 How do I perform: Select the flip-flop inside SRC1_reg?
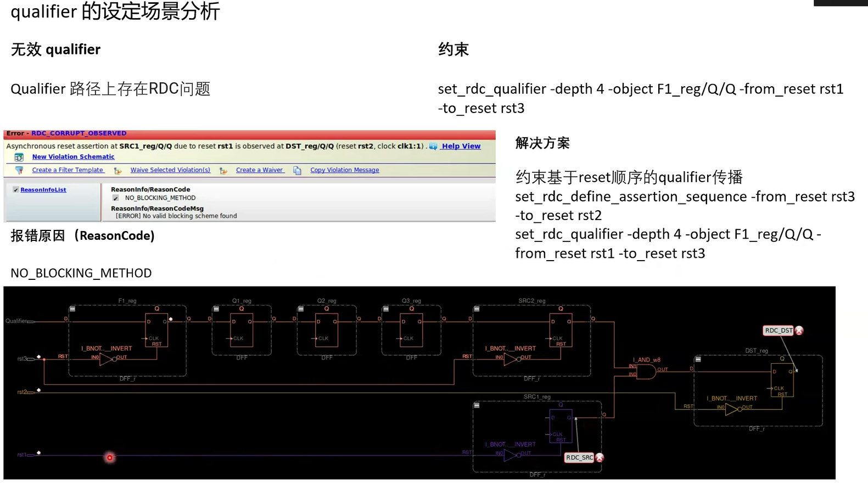561,426
